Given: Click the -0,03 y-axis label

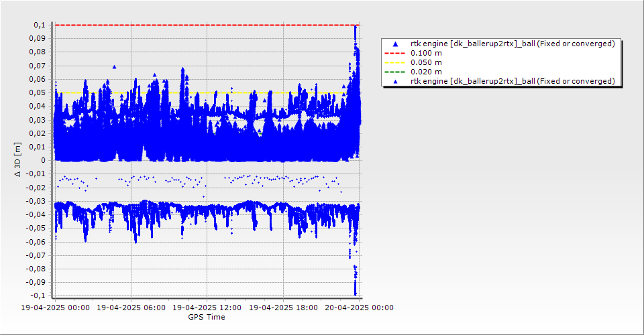Looking at the screenshot, I should click(36, 201).
